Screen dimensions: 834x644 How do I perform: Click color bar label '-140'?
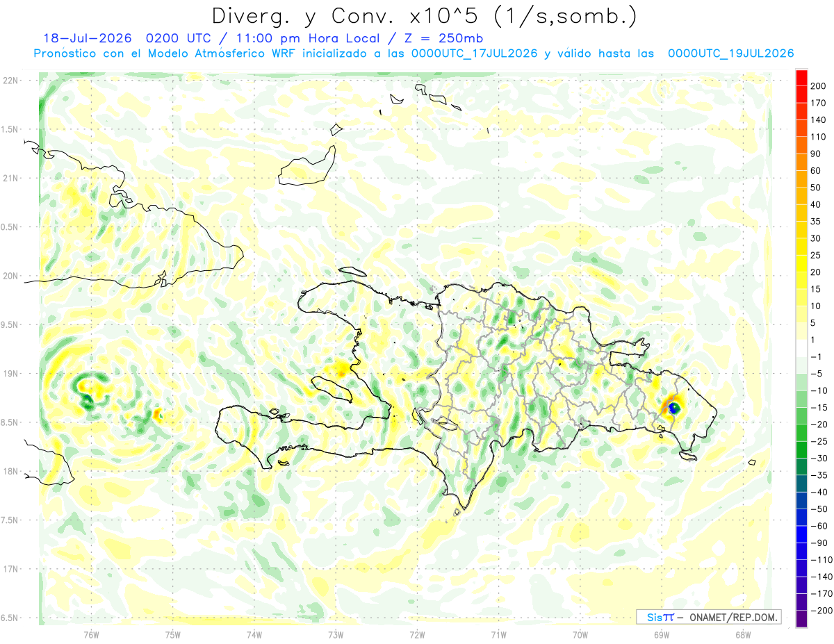pyautogui.click(x=821, y=577)
